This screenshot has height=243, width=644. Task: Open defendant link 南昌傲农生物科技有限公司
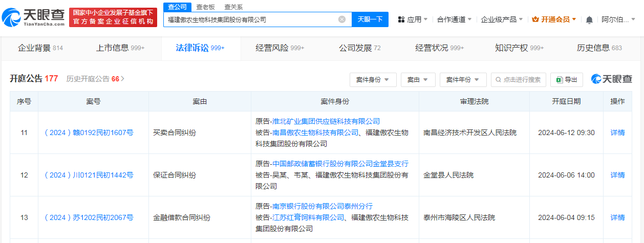click(x=315, y=132)
